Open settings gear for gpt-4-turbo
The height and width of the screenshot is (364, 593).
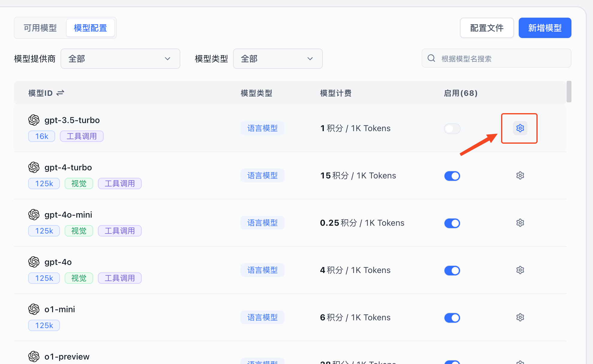[x=520, y=175]
